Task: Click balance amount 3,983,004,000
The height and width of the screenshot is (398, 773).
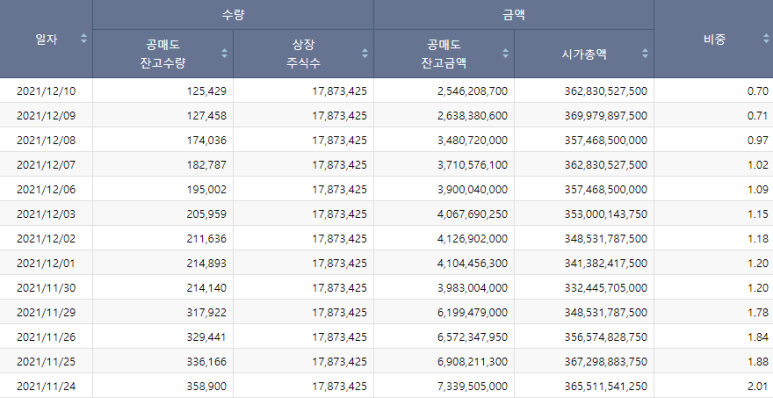Action: [472, 288]
